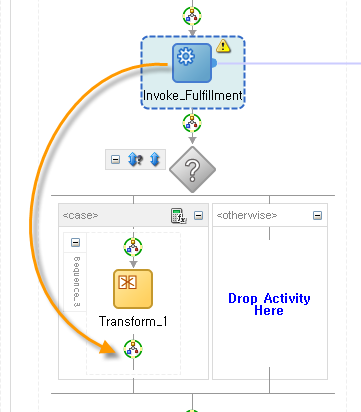Click the add switch case icon with question mark
Image resolution: width=361 pixels, height=412 pixels.
tap(135, 159)
